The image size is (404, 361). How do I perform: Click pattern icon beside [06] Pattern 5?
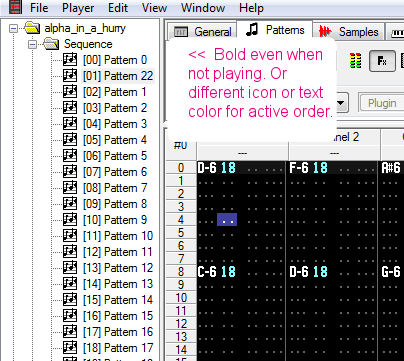tap(70, 155)
